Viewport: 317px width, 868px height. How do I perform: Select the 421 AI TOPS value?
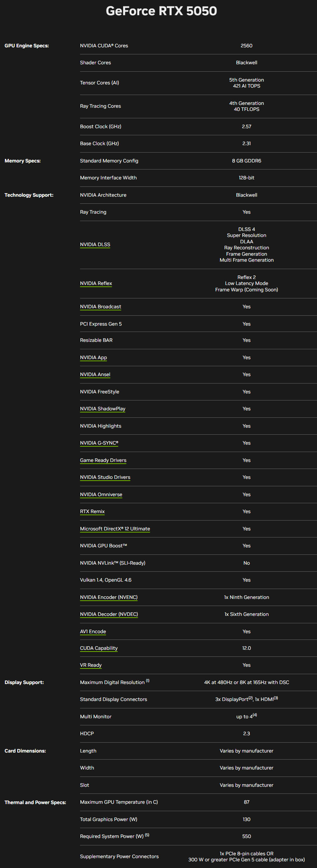246,86
